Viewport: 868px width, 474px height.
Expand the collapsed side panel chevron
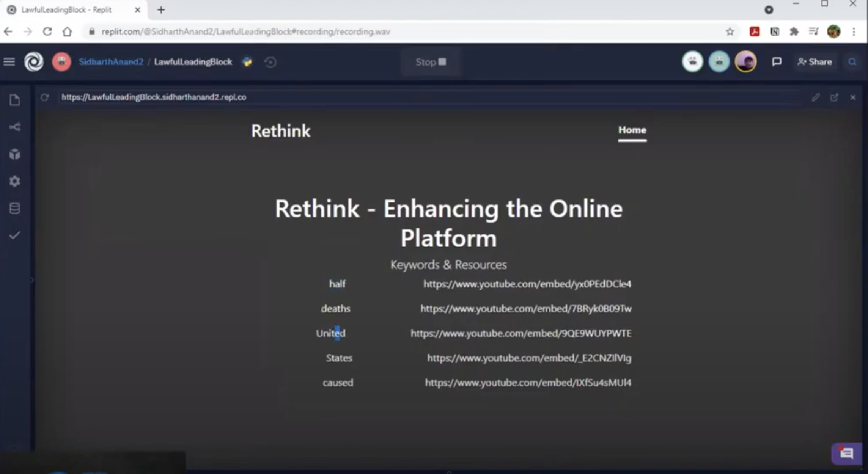coord(32,280)
